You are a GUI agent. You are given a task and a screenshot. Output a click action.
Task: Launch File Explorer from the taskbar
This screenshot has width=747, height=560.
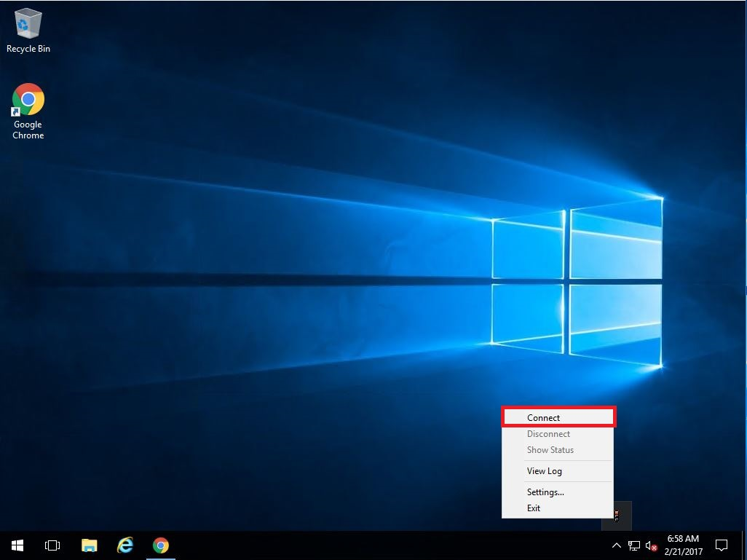click(x=89, y=545)
